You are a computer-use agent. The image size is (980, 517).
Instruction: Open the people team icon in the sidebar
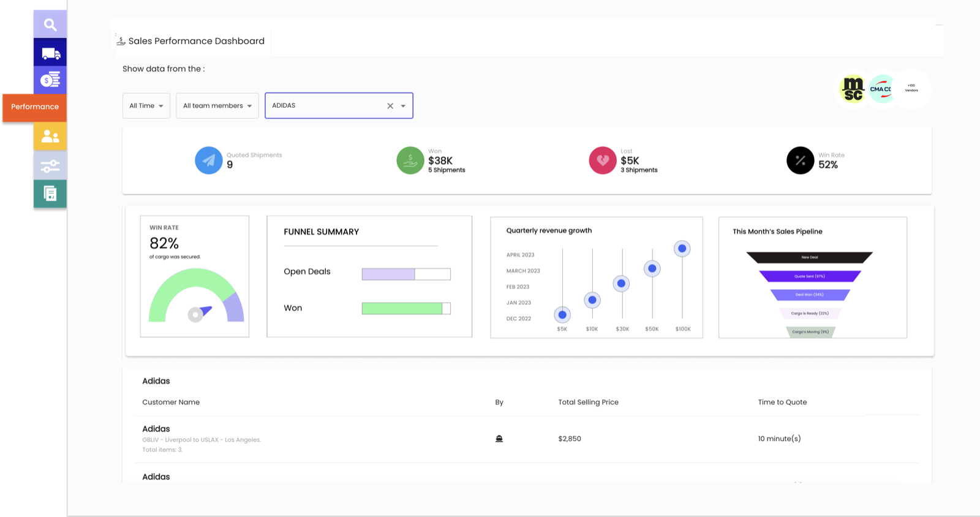[50, 136]
